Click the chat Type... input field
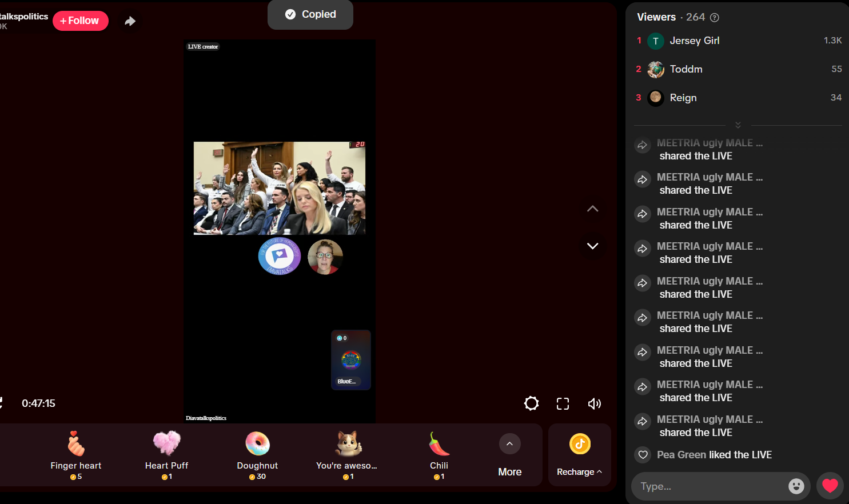849x504 pixels. tap(709, 486)
